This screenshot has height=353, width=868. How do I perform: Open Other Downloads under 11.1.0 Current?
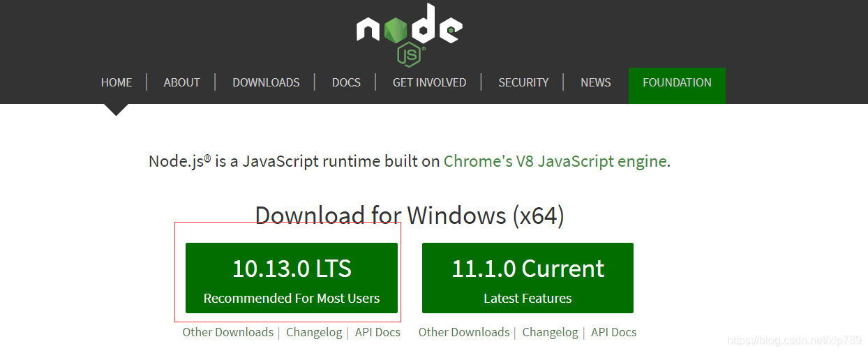point(464,332)
